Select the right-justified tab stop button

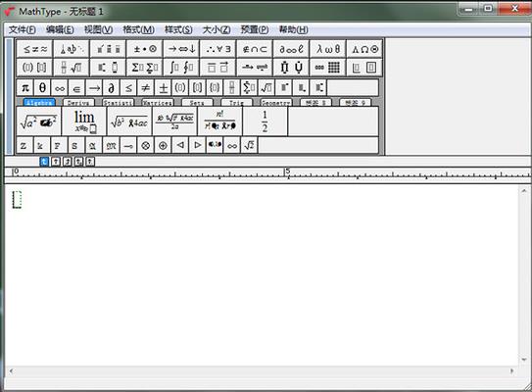click(x=68, y=162)
